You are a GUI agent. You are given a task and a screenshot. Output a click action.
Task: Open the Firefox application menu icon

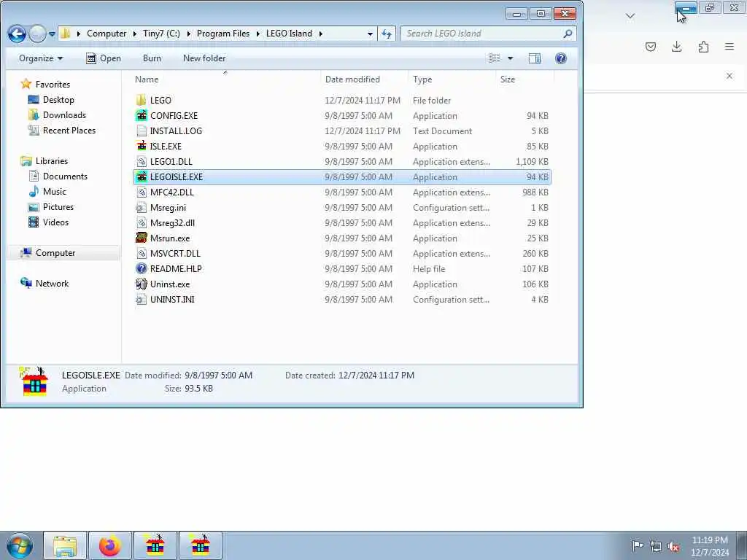(x=729, y=47)
